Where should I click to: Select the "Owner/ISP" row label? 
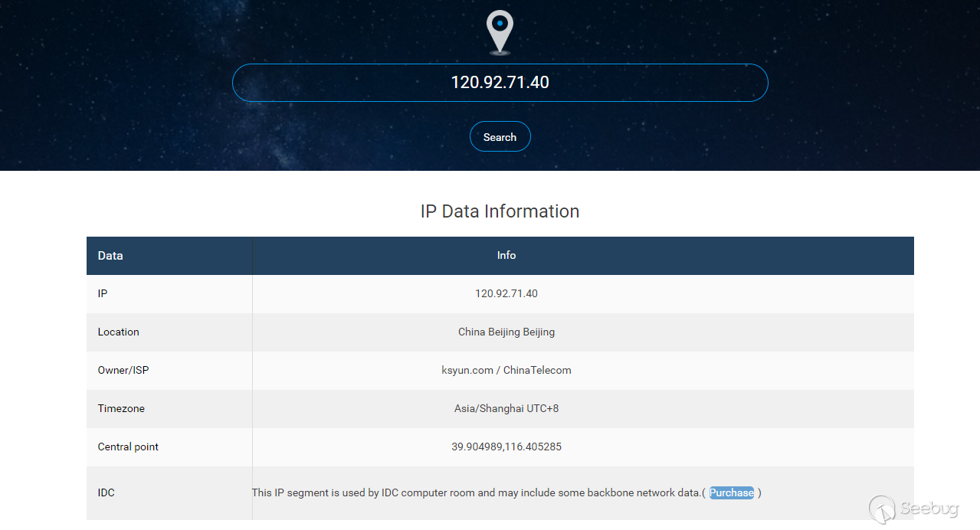(x=123, y=370)
